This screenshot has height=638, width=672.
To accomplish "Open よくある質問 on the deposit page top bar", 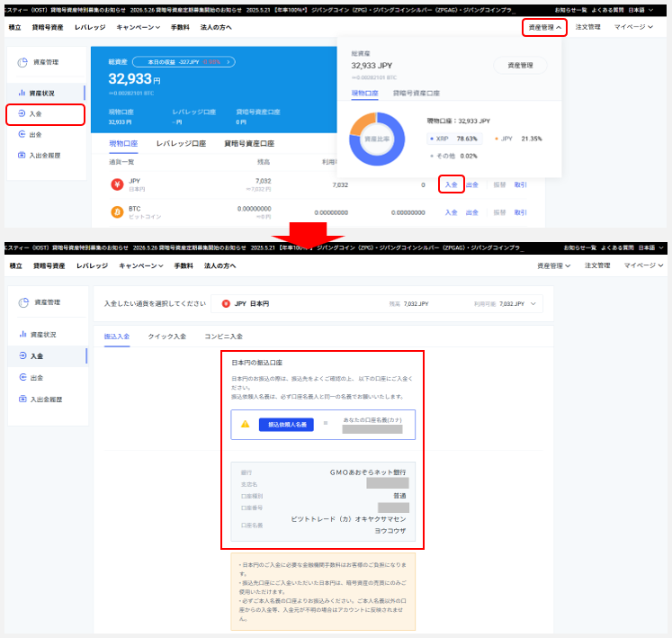I will click(617, 247).
